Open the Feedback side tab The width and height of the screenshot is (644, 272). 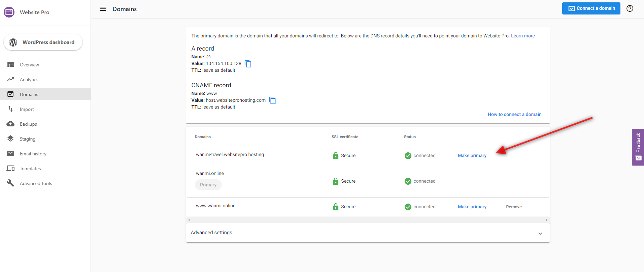pos(638,147)
